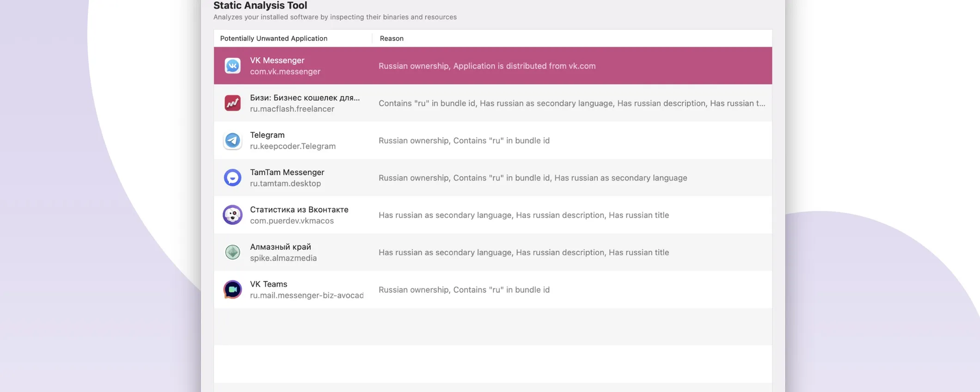Viewport: 980px width, 392px height.
Task: Click the reason text in VK Teams row
Action: [464, 290]
